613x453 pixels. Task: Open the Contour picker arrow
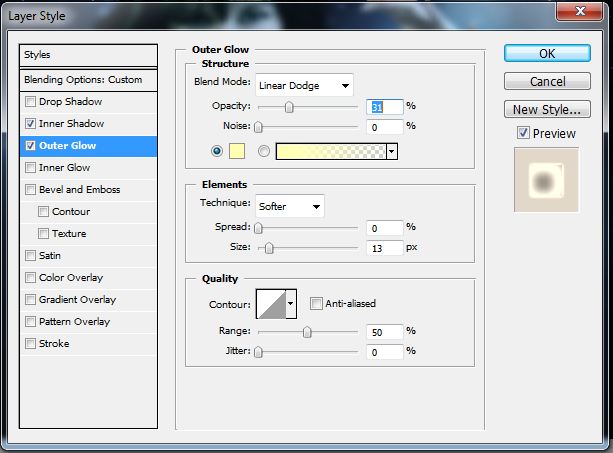click(x=290, y=304)
